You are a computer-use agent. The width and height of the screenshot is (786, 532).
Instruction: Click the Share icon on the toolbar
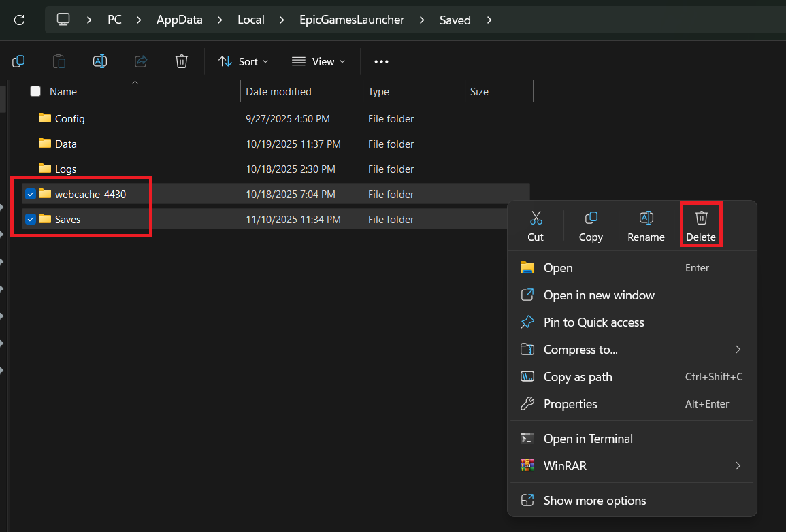click(x=141, y=61)
